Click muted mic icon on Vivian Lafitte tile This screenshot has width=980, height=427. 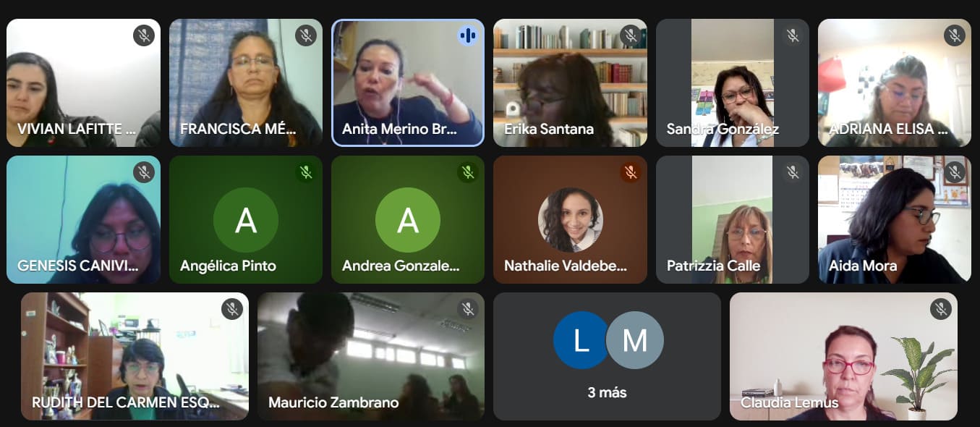coord(144,35)
